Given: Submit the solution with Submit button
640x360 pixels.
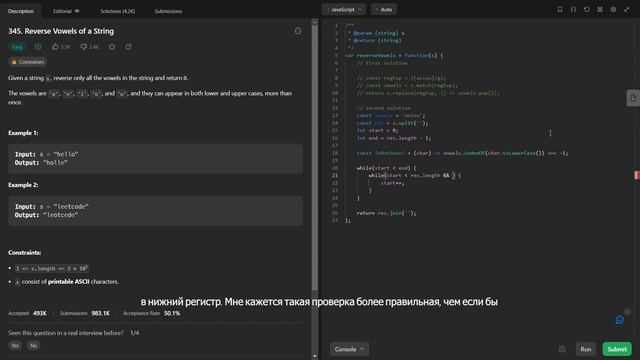Looking at the screenshot, I should pyautogui.click(x=617, y=349).
